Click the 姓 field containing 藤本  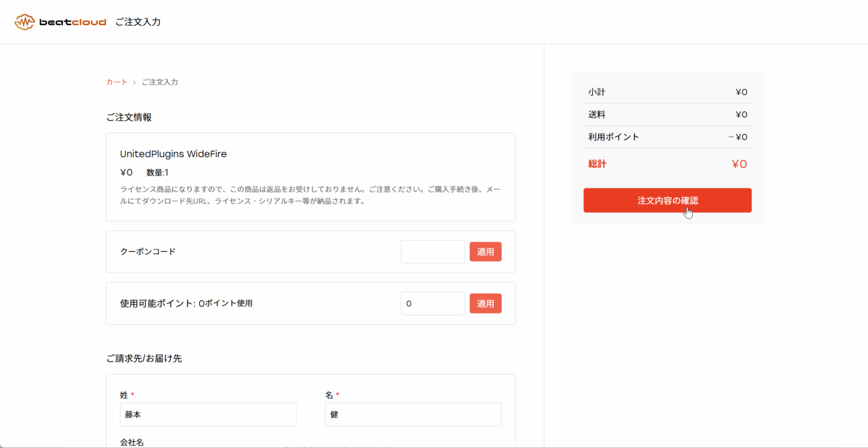(208, 415)
